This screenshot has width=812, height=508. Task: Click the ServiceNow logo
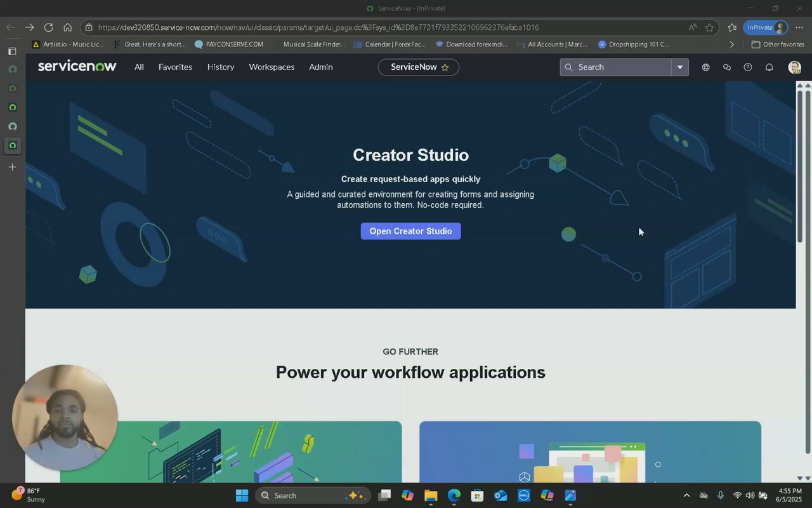[x=77, y=66]
